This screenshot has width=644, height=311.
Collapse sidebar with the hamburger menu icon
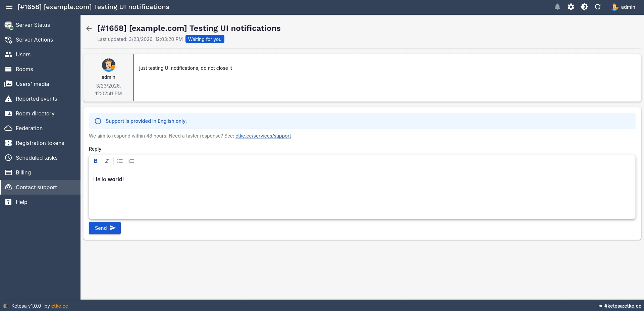pos(9,7)
